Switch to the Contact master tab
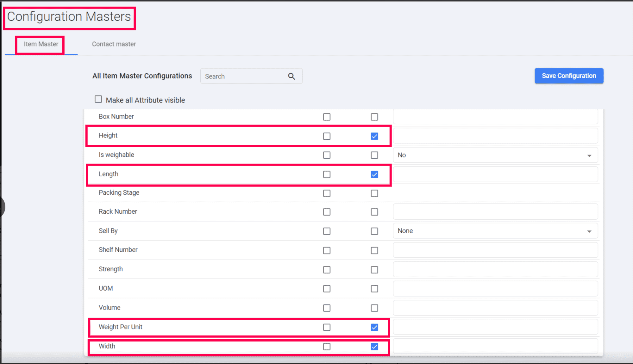Image resolution: width=633 pixels, height=364 pixels. coord(114,44)
